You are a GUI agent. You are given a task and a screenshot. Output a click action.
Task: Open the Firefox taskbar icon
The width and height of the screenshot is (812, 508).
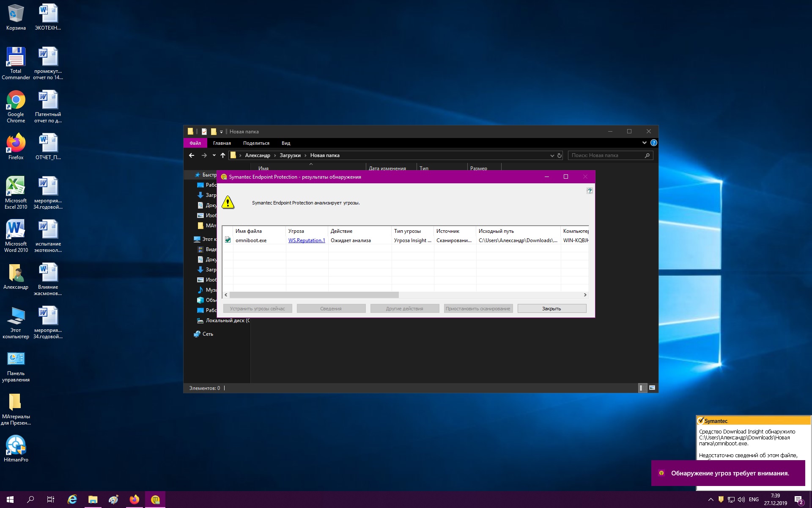(134, 500)
